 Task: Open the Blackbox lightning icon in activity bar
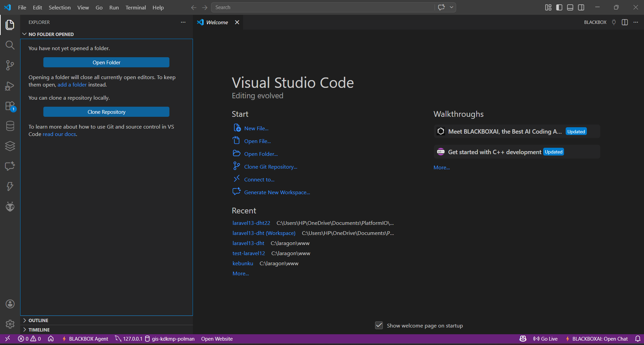click(x=10, y=186)
